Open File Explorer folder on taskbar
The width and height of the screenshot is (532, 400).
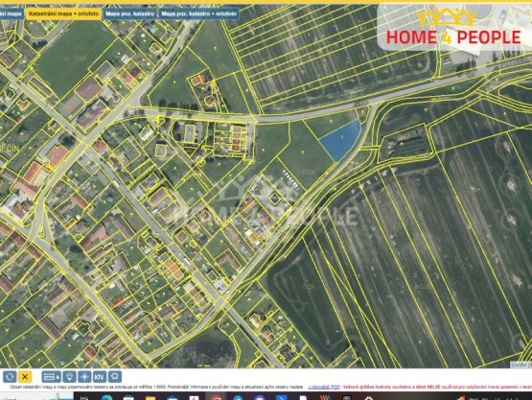(x=150, y=397)
